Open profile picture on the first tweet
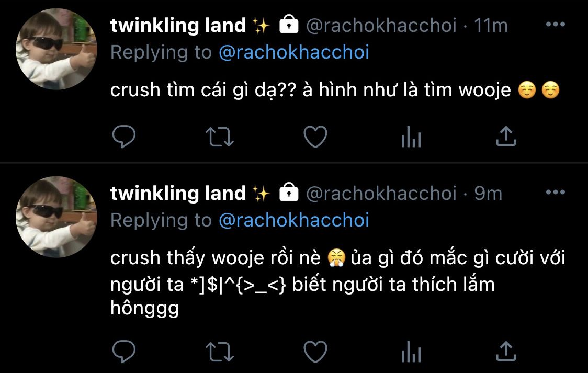 point(56,49)
